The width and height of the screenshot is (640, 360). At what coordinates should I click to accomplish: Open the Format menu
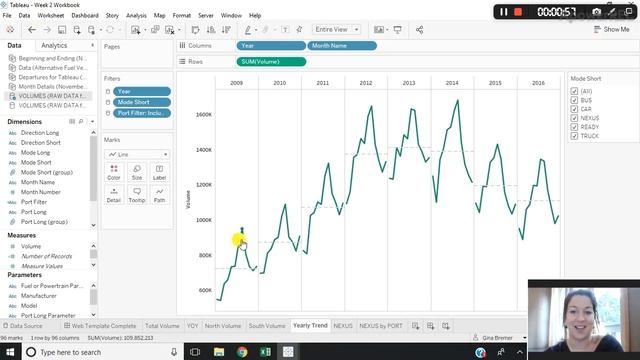point(182,16)
